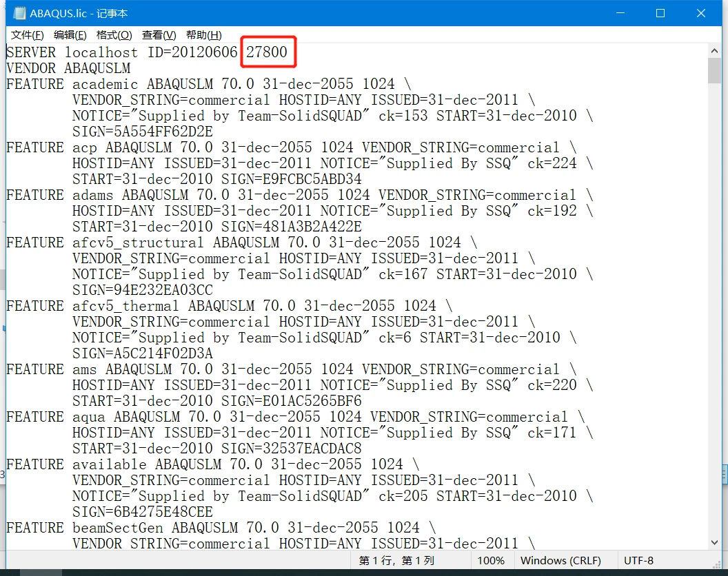728x576 pixels.
Task: Click SIGN=E01AC5265BF6 text
Action: [x=291, y=401]
